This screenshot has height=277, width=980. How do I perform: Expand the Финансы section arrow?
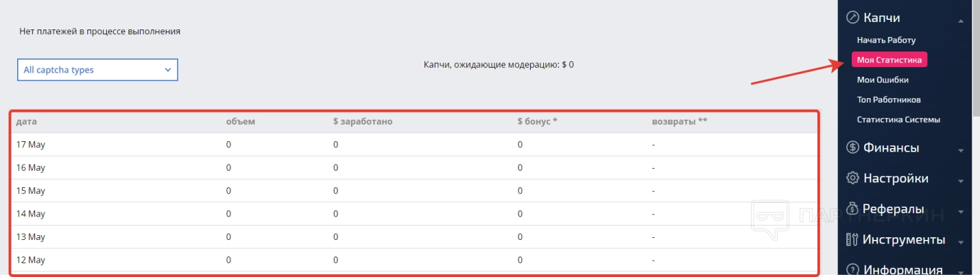pos(961,150)
